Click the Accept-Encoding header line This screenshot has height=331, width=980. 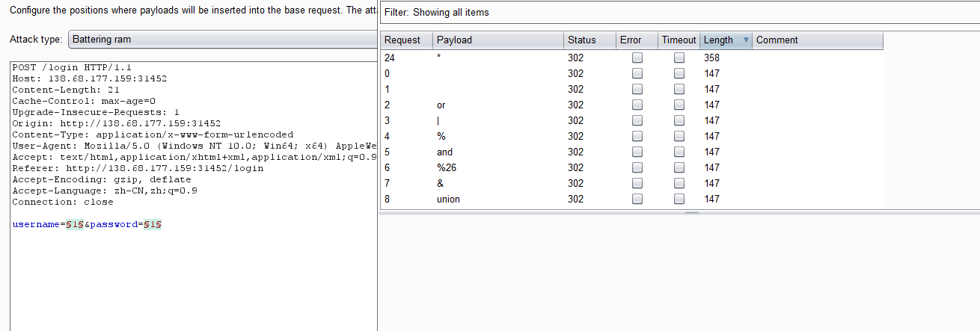tap(102, 179)
